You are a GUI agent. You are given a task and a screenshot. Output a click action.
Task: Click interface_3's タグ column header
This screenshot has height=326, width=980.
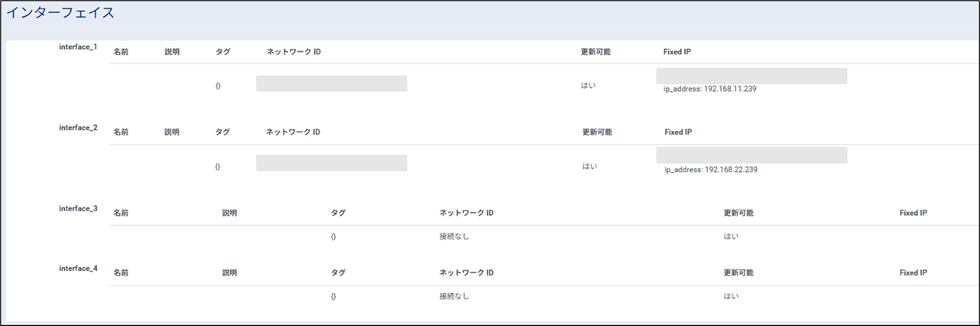click(338, 213)
